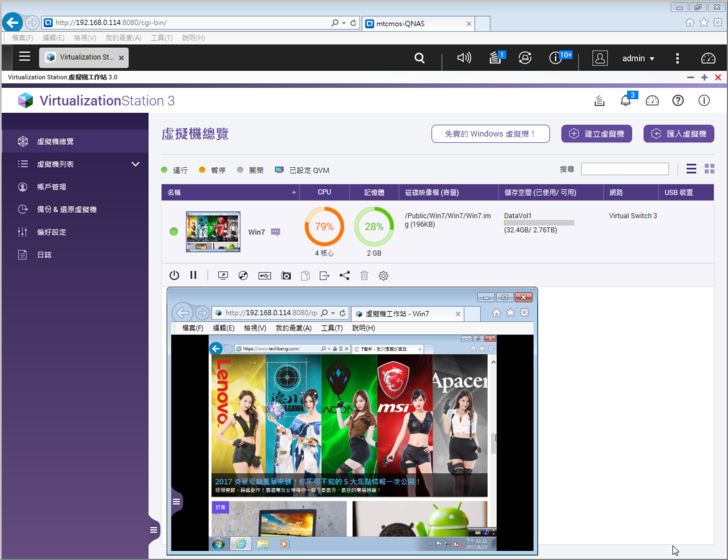The width and height of the screenshot is (728, 560).
Task: Click the export VM icon
Action: [324, 275]
